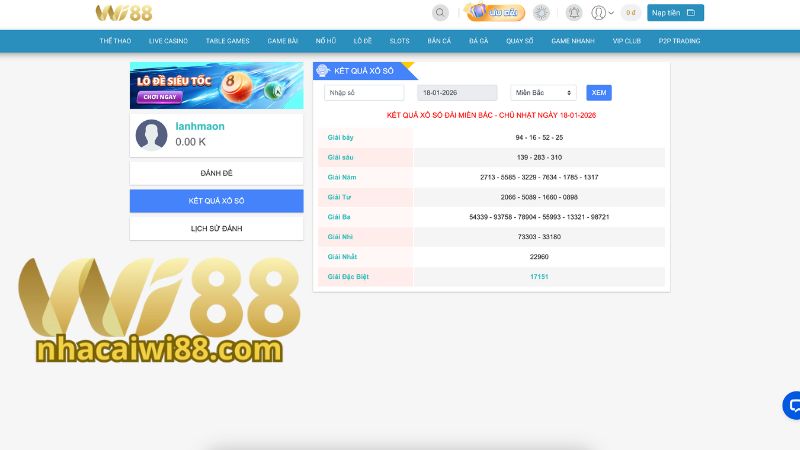Click Chơi Ngay on the banner
The height and width of the screenshot is (450, 800).
click(160, 97)
